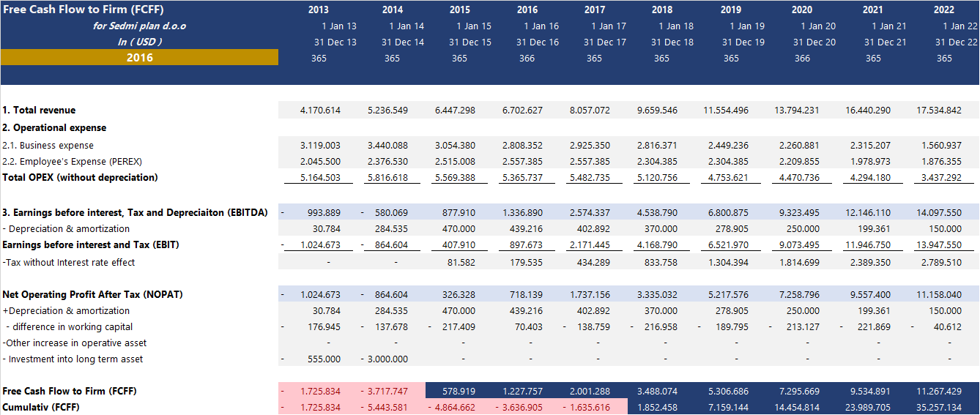
Task: Click the Employee's Expense (PEREX) row label
Action: click(x=72, y=162)
